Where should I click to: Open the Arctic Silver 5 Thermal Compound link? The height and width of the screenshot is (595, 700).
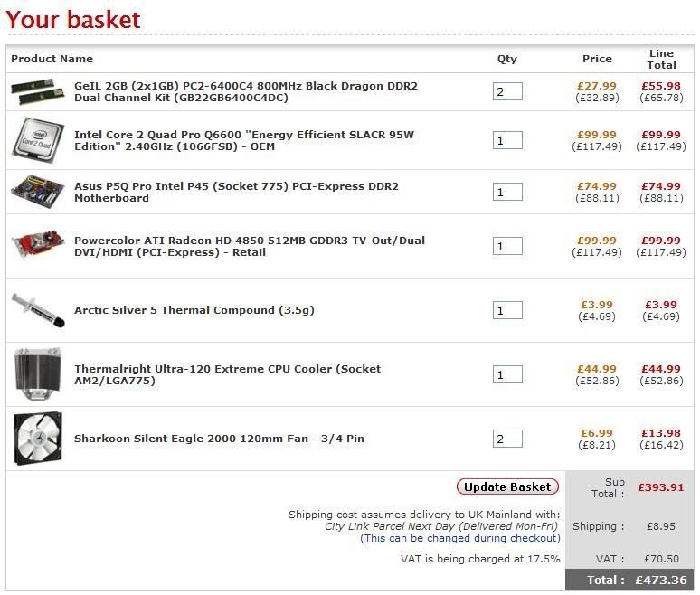(x=194, y=310)
